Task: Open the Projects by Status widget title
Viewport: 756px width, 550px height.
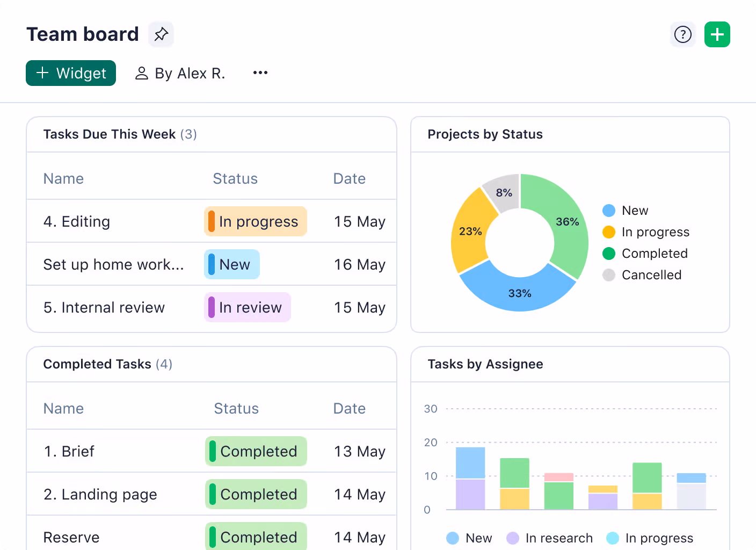Action: [485, 134]
